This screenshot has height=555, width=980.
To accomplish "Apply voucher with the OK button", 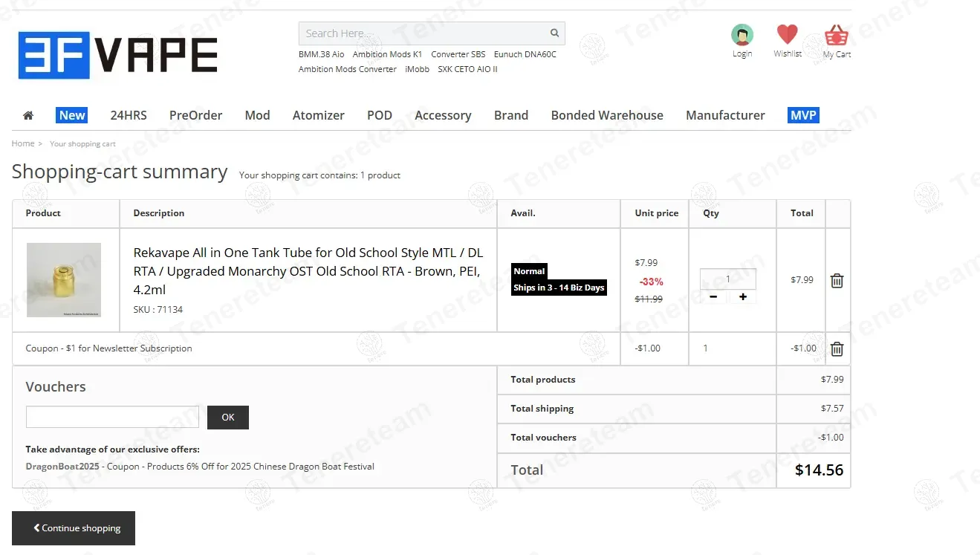I will pyautogui.click(x=228, y=418).
